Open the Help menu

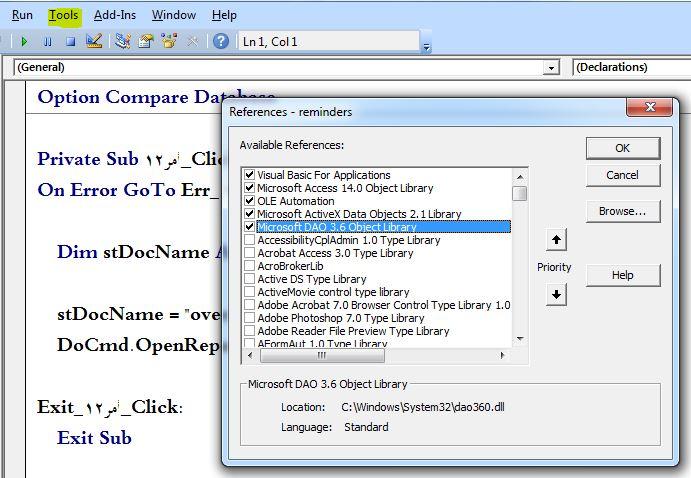(x=224, y=15)
